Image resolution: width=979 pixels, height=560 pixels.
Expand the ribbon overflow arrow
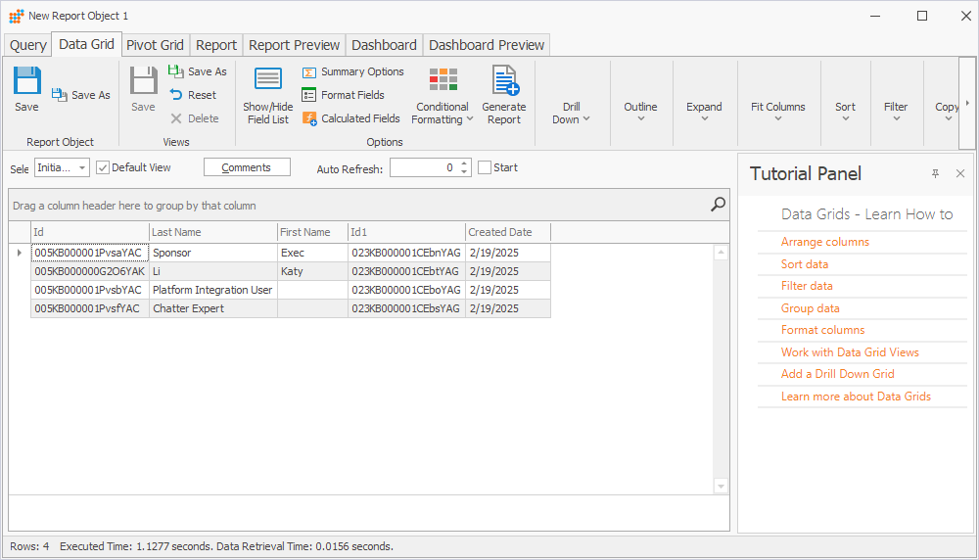click(x=967, y=103)
